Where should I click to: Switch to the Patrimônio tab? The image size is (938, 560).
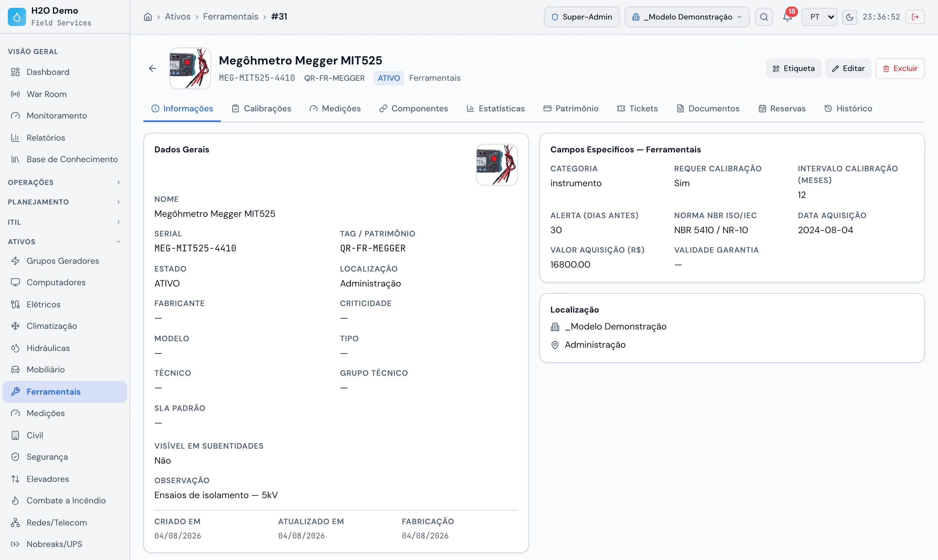click(571, 109)
